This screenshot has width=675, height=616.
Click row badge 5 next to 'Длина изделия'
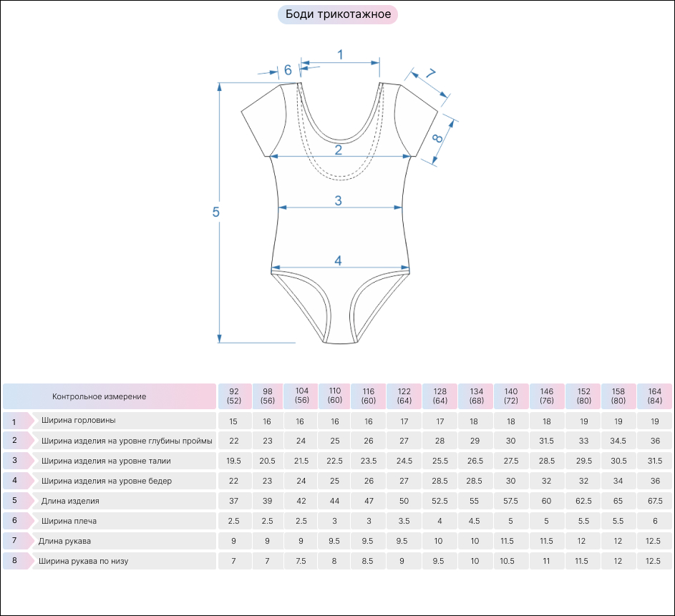[x=14, y=502]
